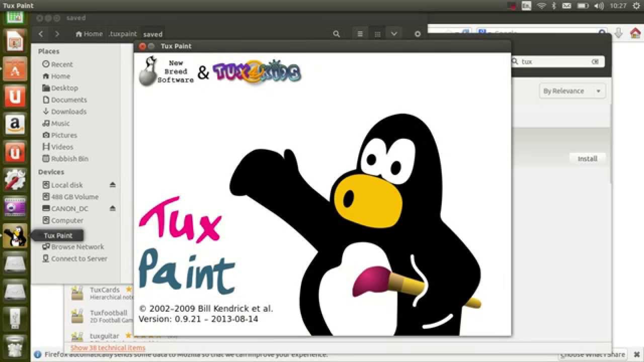
Task: Click saved path segment
Action: pos(152,34)
